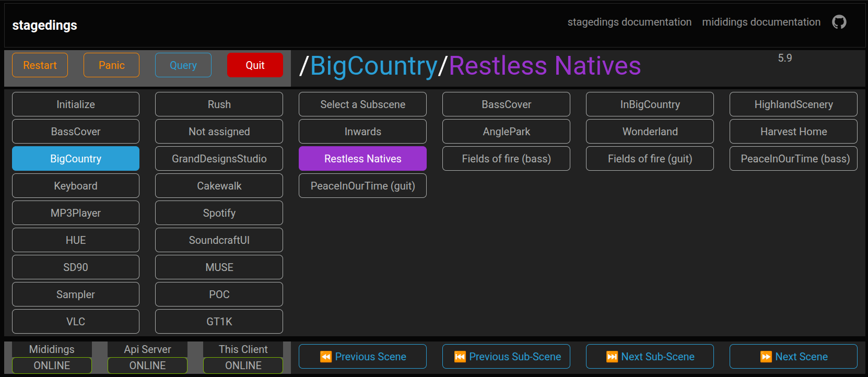This screenshot has height=377, width=868.
Task: Select the MUSE scene
Action: pos(219,267)
